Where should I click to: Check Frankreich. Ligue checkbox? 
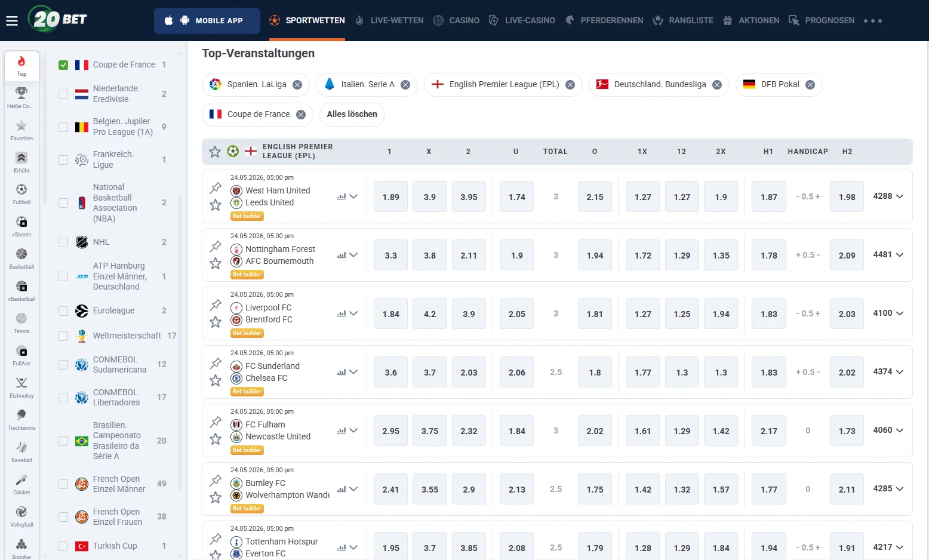(63, 160)
